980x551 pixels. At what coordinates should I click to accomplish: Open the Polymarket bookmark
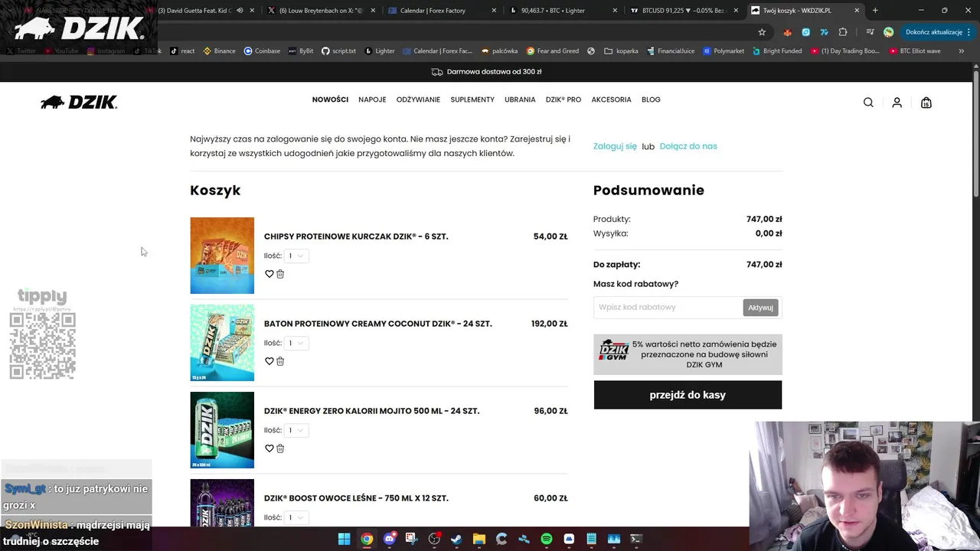coord(724,51)
